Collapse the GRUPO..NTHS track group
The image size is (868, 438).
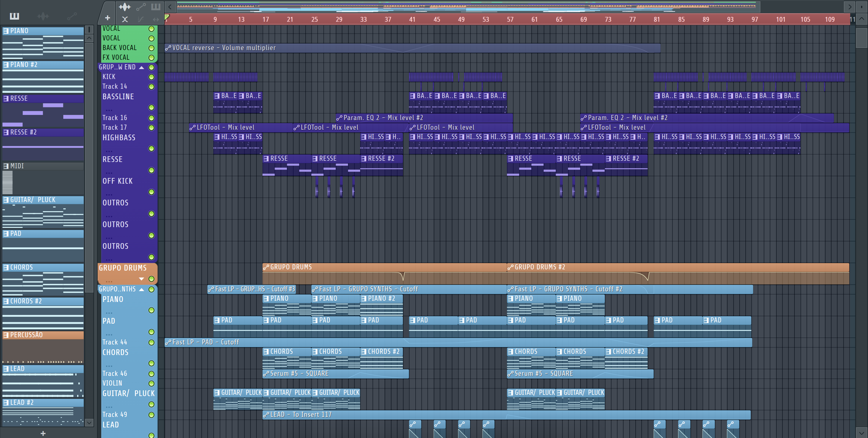pyautogui.click(x=142, y=289)
